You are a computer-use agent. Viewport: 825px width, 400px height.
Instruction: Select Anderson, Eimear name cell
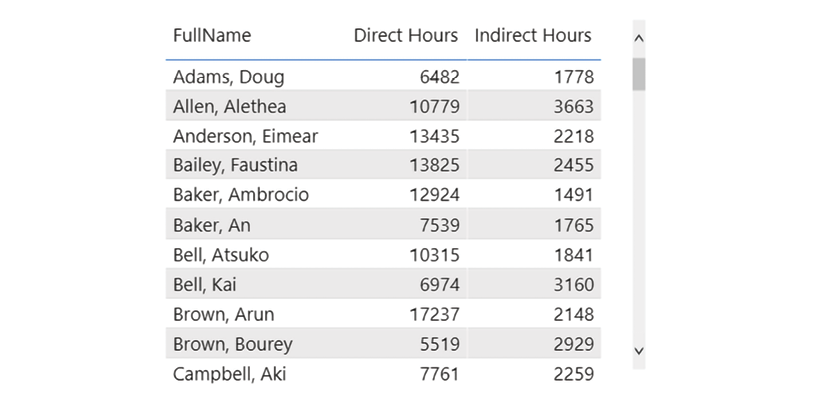point(245,136)
